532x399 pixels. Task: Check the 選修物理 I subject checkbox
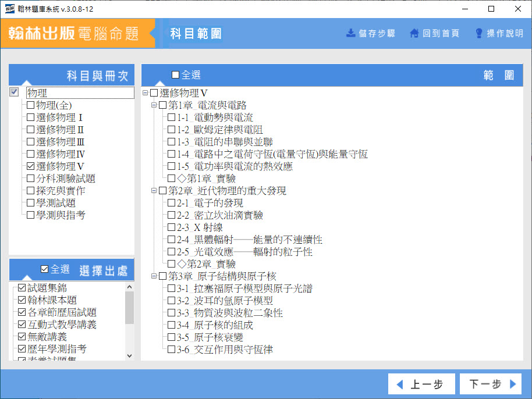pyautogui.click(x=31, y=117)
